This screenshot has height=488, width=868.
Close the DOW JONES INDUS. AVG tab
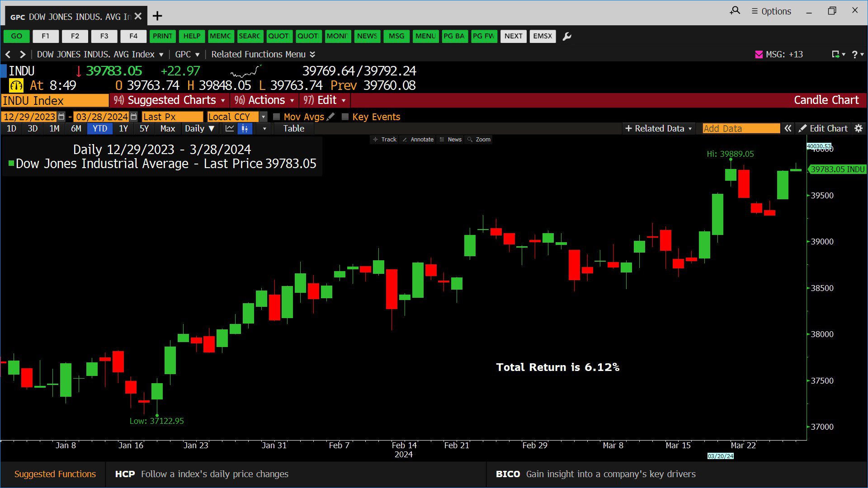point(138,16)
